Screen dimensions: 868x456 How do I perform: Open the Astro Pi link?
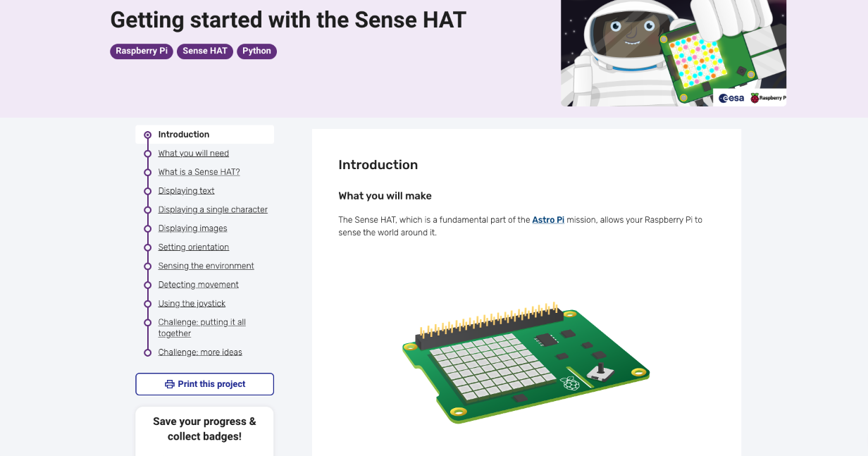tap(548, 219)
